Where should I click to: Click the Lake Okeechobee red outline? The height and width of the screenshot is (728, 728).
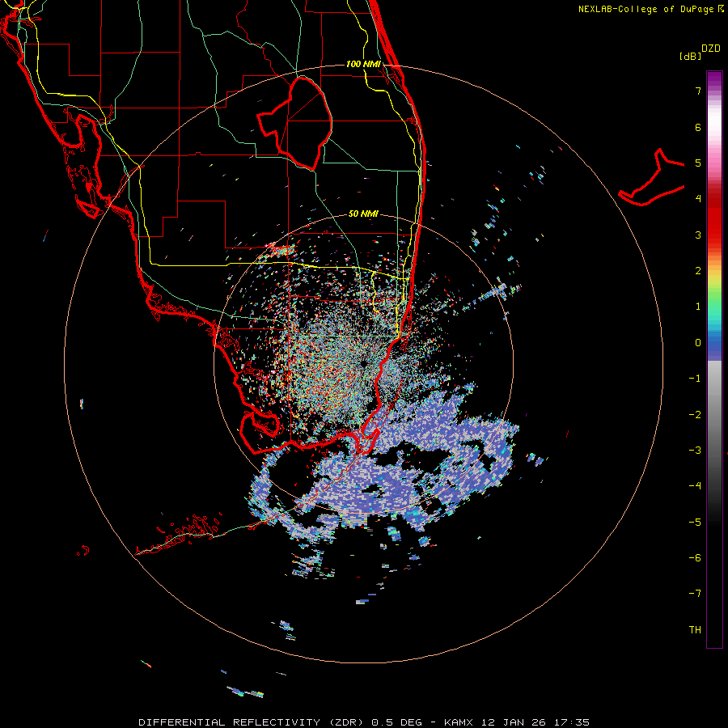pos(294,124)
